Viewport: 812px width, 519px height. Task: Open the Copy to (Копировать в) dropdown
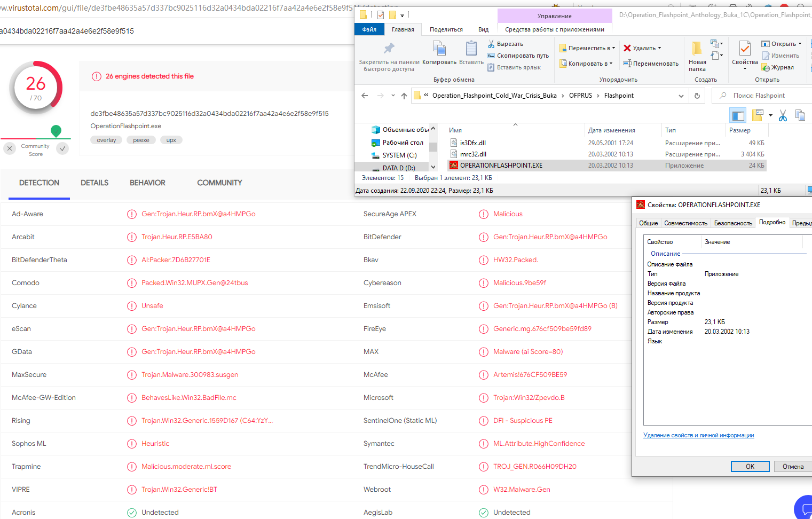pyautogui.click(x=586, y=64)
